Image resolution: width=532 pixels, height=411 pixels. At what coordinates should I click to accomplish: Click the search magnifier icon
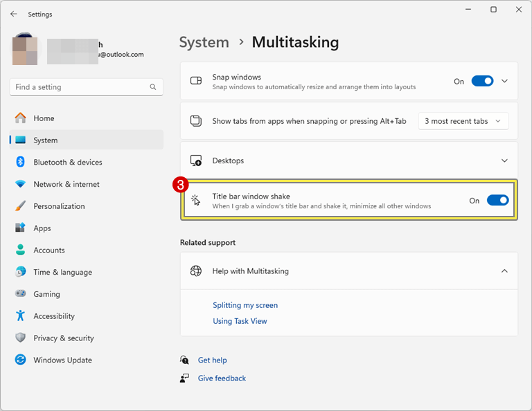pyautogui.click(x=153, y=87)
